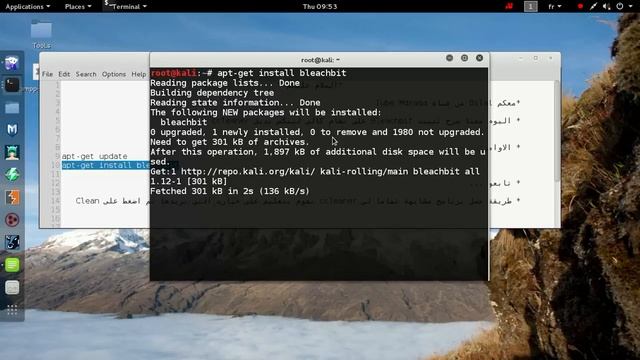Click 'The following NEW packages' line
The width and height of the screenshot is (640, 360).
click(x=266, y=112)
